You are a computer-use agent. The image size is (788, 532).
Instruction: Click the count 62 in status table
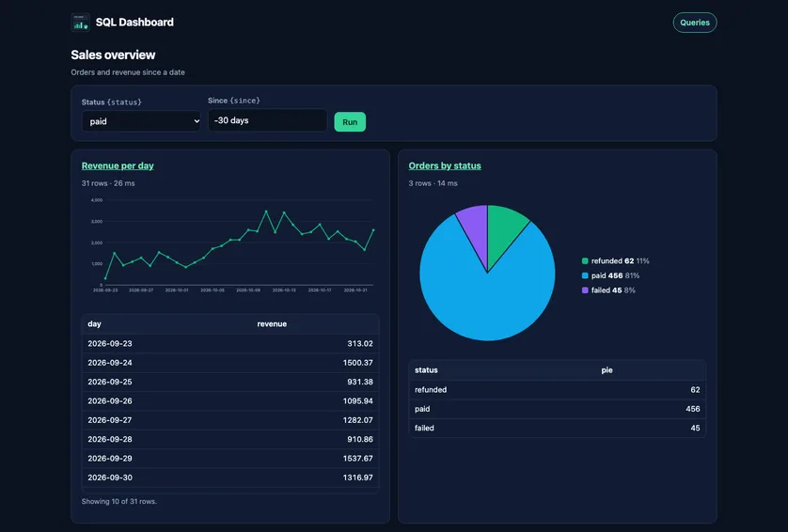(695, 390)
